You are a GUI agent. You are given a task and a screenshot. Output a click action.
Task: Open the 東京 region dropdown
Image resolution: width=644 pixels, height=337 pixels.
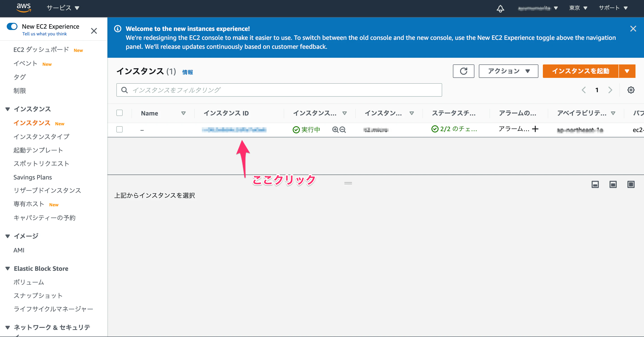coord(578,8)
